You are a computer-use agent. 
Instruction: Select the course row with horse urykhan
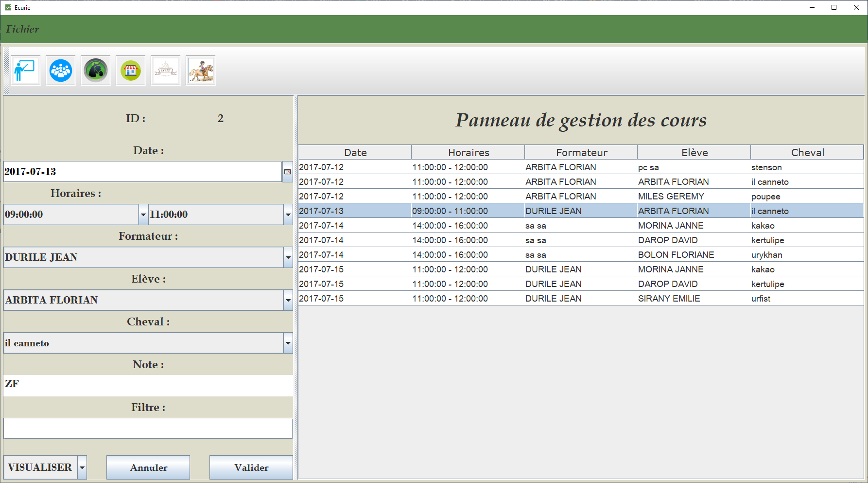pyautogui.click(x=581, y=255)
